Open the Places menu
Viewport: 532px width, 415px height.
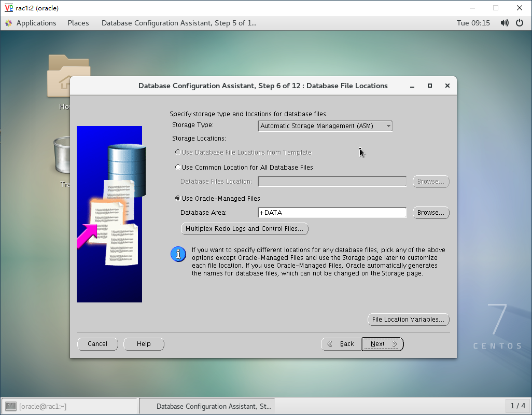click(x=78, y=23)
